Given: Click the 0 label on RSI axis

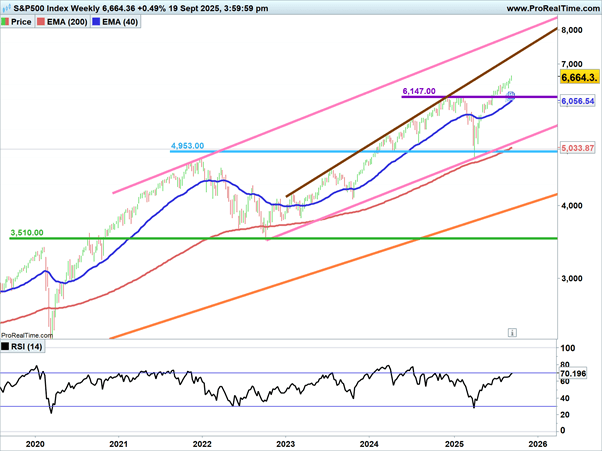Looking at the screenshot, I should pyautogui.click(x=563, y=430).
